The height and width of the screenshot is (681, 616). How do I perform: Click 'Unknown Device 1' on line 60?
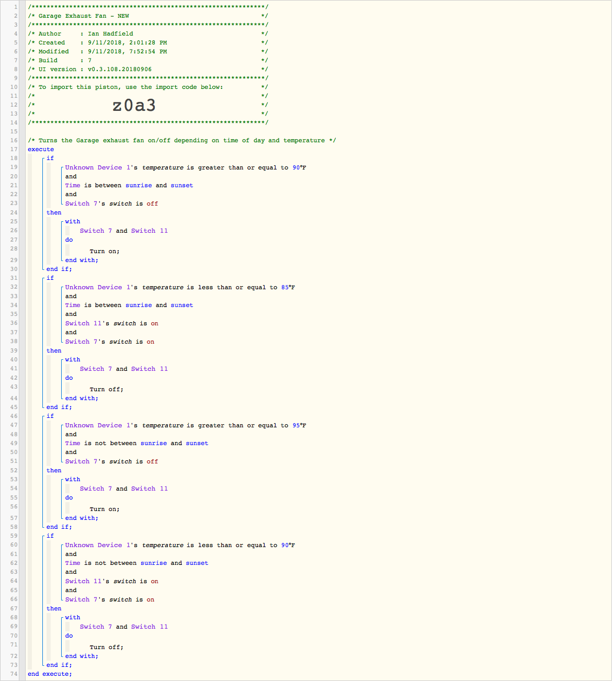pos(98,545)
